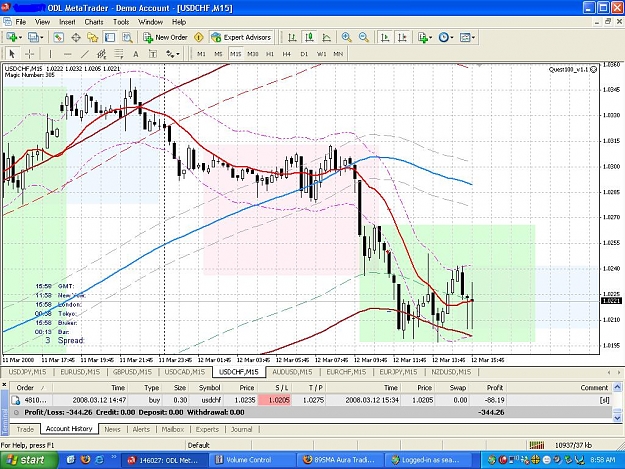Screen dimensions: 625x469
Task: Open the File menu
Action: pyautogui.click(x=21, y=22)
